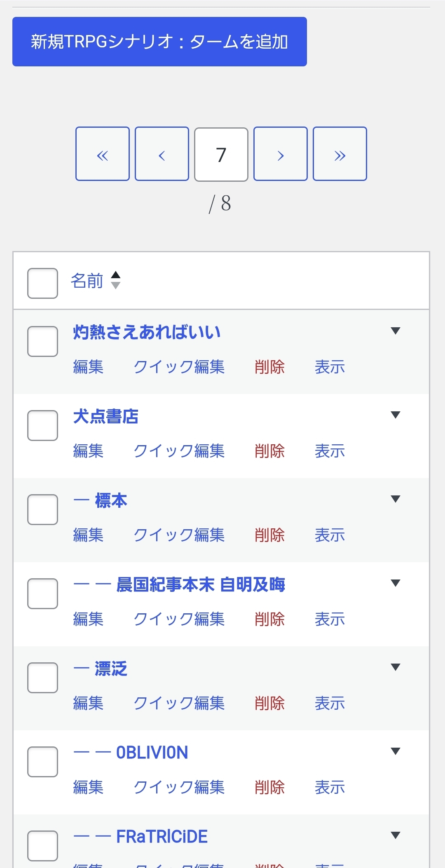The height and width of the screenshot is (868, 445).
Task: Check the box for 灼熱さえあればいい
Action: point(42,341)
